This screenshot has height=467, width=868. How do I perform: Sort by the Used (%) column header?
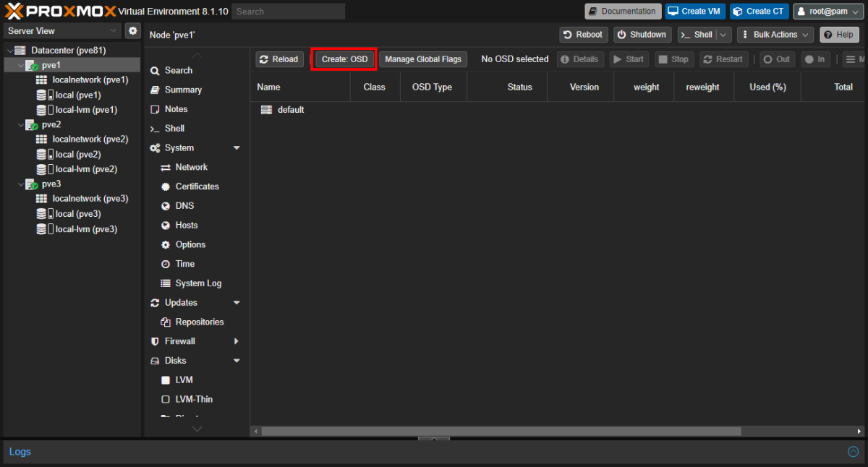[767, 87]
